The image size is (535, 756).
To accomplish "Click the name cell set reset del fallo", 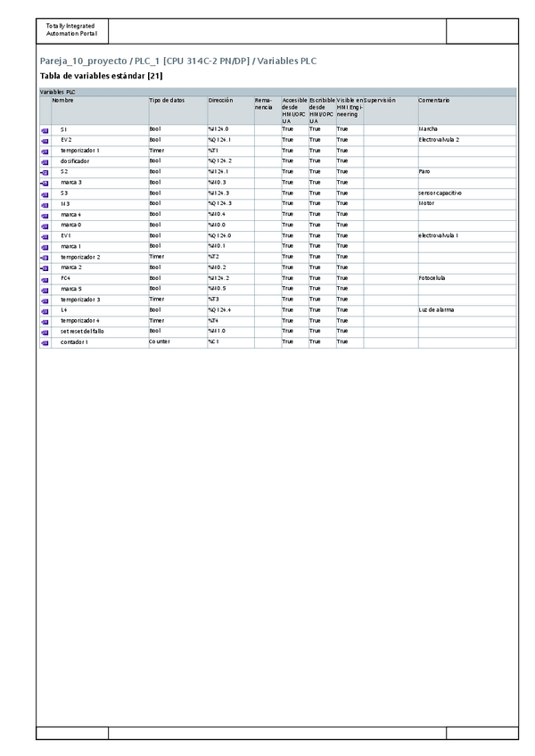I will click(100, 332).
